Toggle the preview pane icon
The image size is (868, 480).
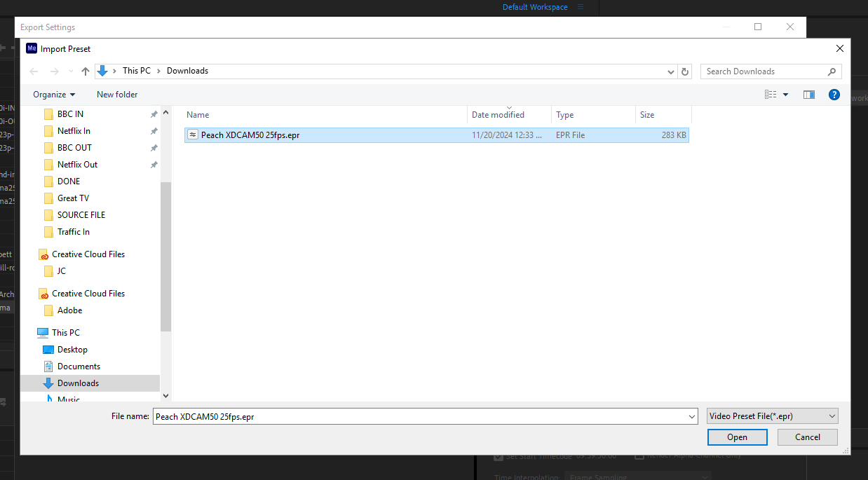click(808, 95)
